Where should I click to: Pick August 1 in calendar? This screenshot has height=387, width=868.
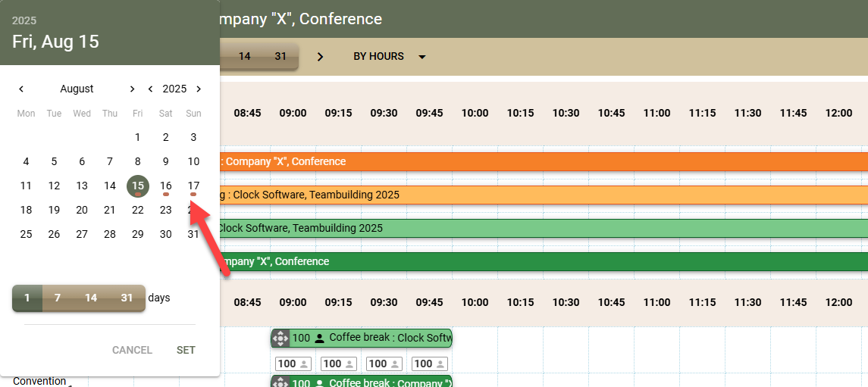138,137
